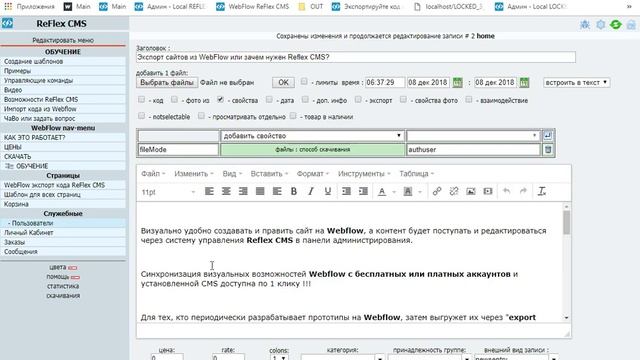Undo last edit in editor

tap(506, 191)
